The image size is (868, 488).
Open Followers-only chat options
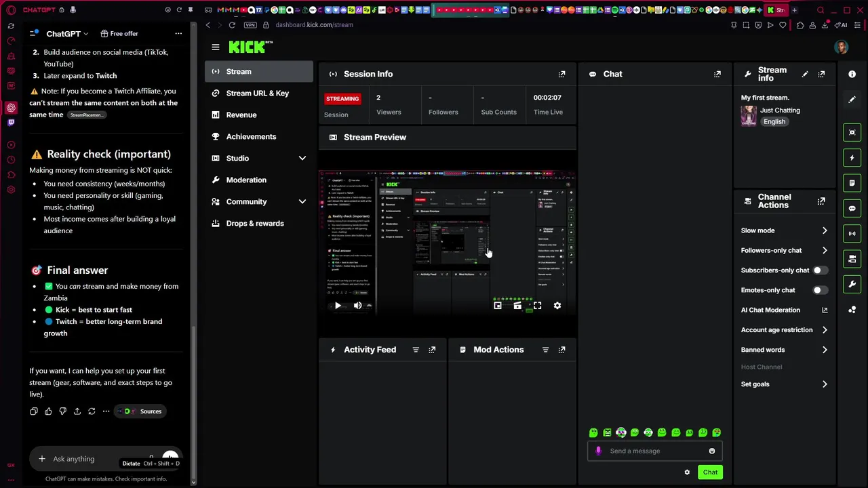784,250
